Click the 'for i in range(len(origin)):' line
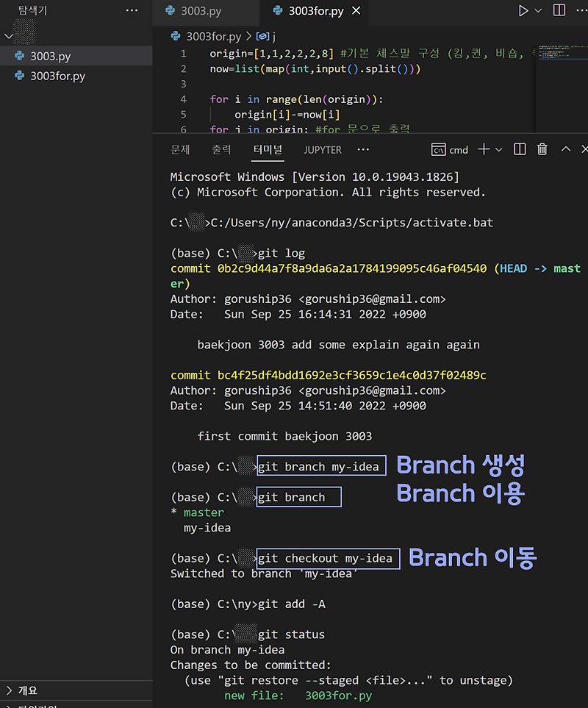588x708 pixels. coord(296,99)
